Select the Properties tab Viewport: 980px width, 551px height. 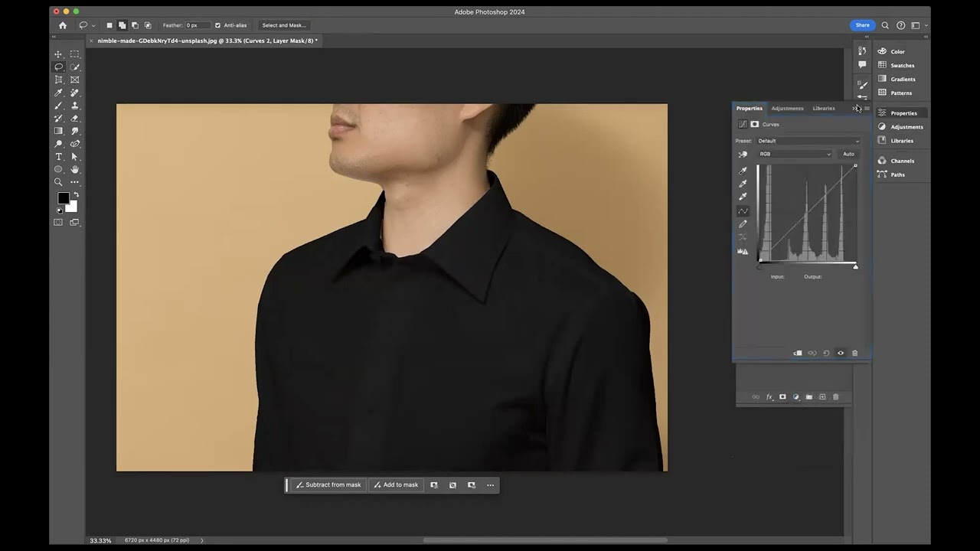point(750,109)
